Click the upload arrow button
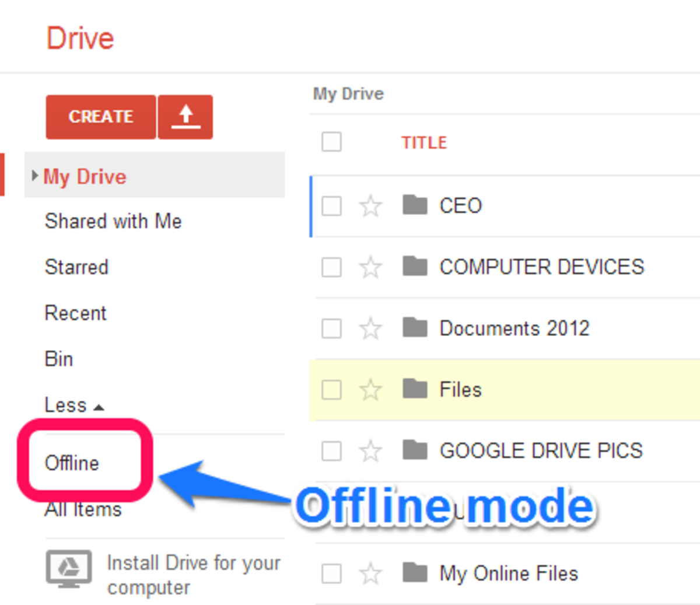This screenshot has width=700, height=605. pos(185,117)
